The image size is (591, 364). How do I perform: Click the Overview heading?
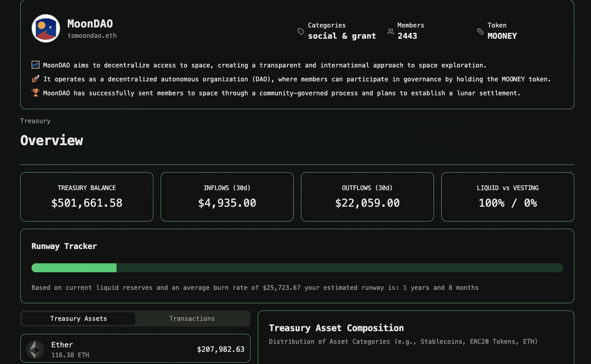[51, 140]
